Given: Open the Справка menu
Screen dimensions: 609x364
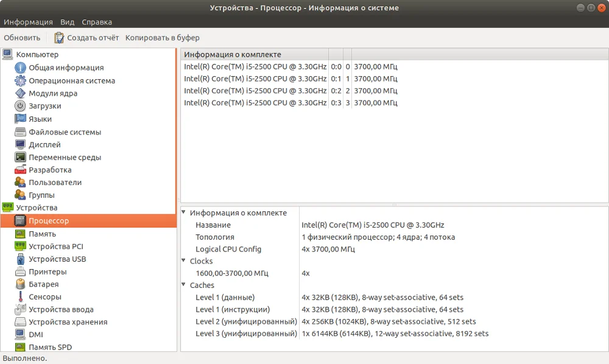Looking at the screenshot, I should pos(97,22).
